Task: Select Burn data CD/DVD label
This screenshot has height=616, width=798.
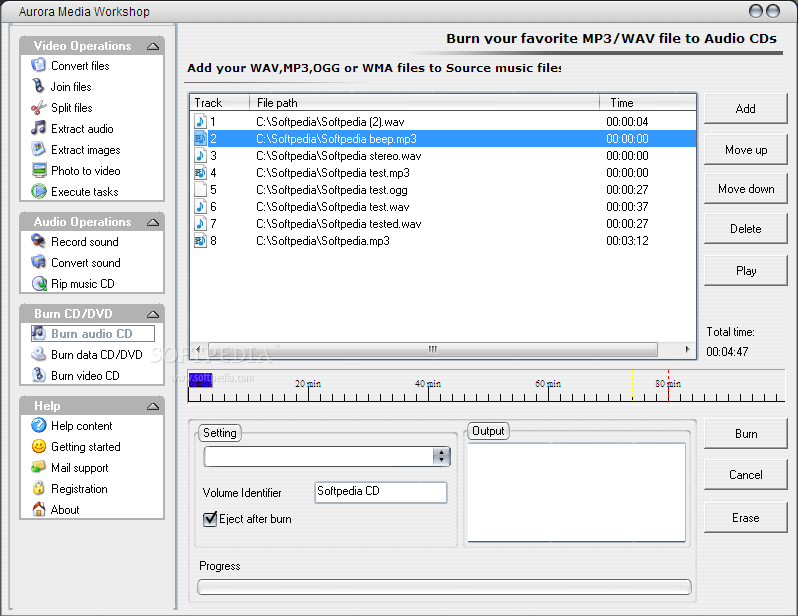Action: pyautogui.click(x=97, y=355)
